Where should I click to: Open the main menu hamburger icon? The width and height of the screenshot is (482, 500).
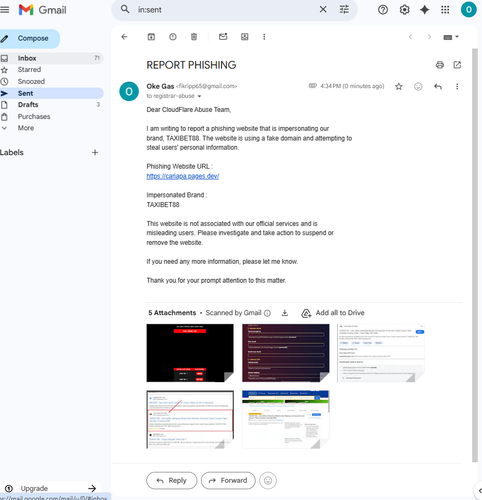click(x=5, y=10)
